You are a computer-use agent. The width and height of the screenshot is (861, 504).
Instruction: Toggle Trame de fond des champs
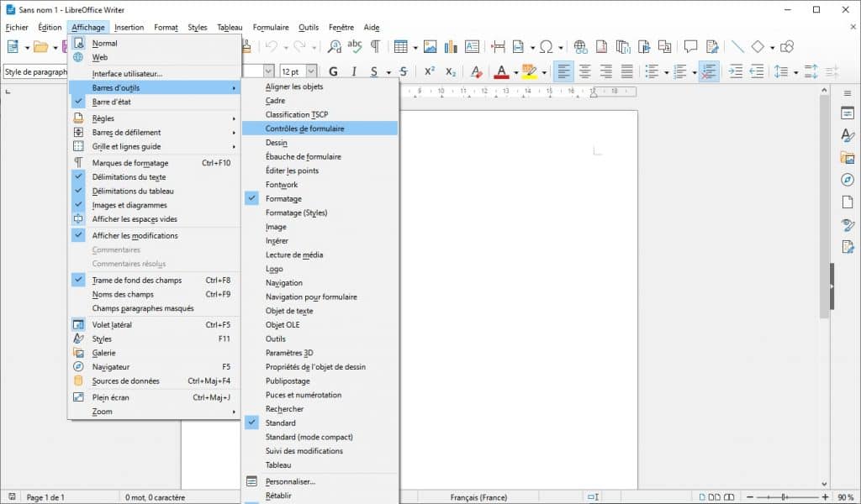(155, 281)
